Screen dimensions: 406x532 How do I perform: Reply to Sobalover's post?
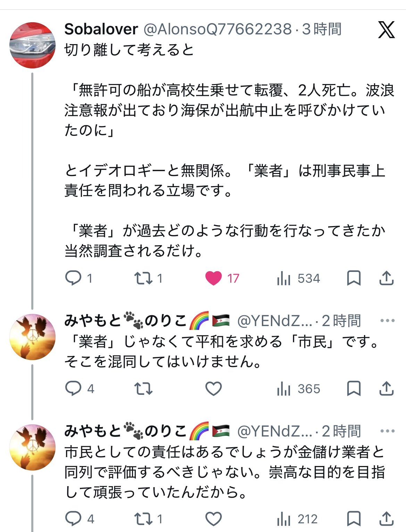point(73,278)
